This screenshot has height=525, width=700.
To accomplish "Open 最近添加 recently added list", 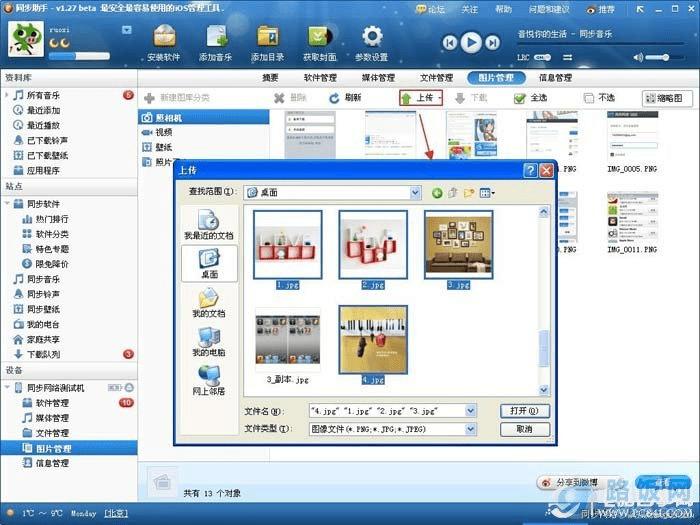I will 43,110.
